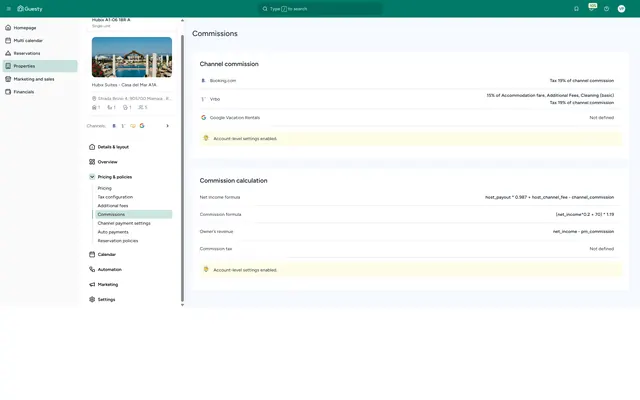Click the Reservations icon
The image size is (640, 400).
click(8, 53)
